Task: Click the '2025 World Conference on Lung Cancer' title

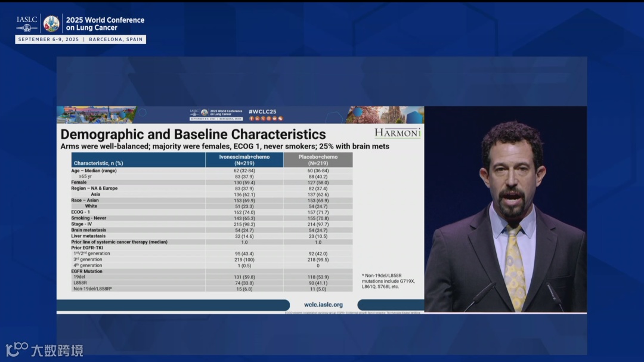Action: pos(105,24)
